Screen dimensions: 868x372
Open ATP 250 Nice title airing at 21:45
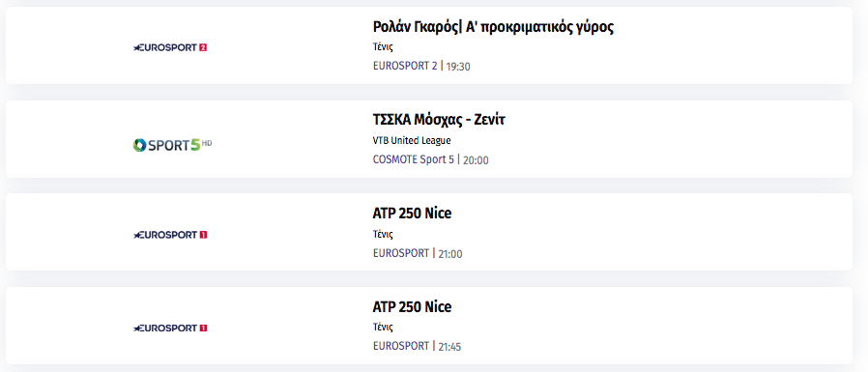coord(413,306)
